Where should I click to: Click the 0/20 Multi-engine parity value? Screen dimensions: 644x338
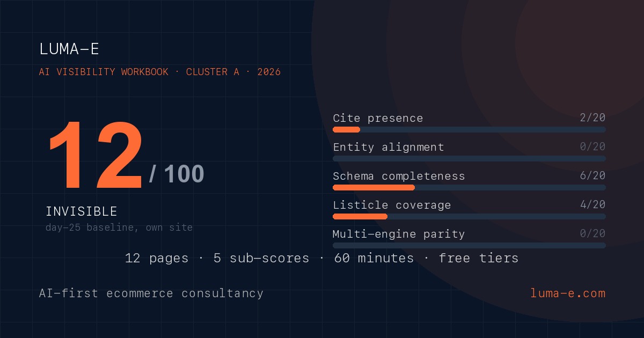(592, 233)
